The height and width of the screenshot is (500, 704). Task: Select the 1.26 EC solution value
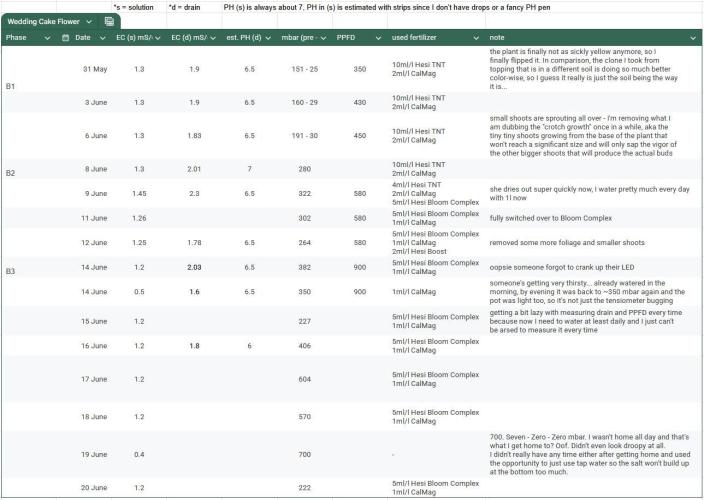tap(139, 218)
